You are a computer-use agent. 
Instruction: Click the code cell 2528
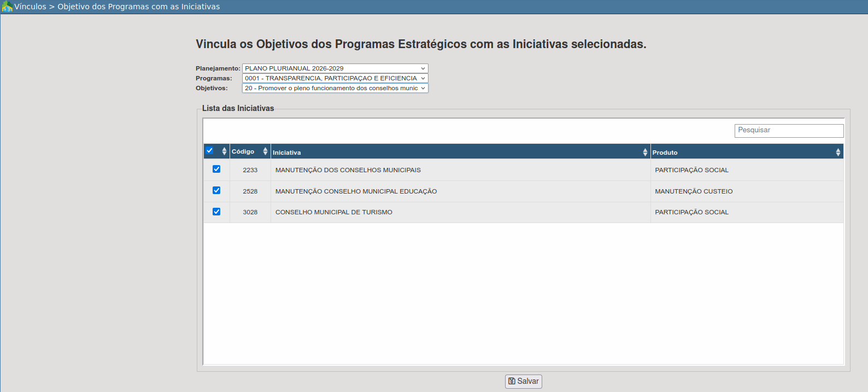tap(250, 191)
